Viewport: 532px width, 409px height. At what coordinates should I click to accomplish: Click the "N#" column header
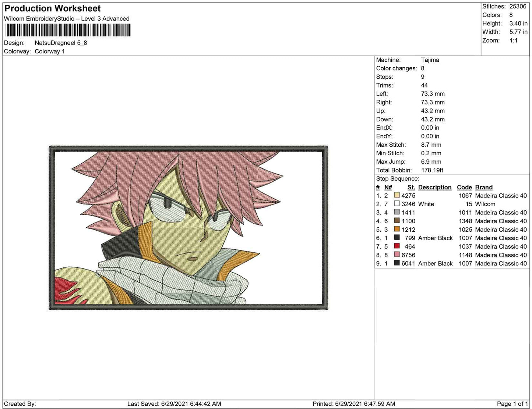388,187
